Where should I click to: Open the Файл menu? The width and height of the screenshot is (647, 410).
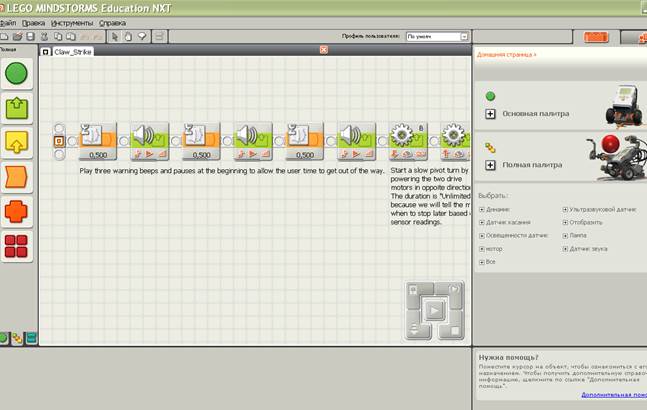[7, 23]
